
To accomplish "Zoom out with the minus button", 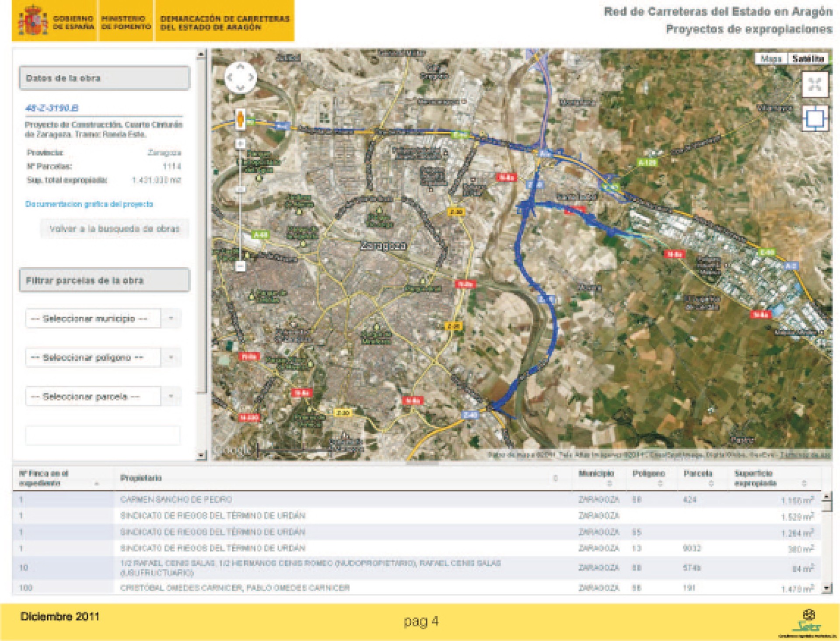I will point(240,266).
